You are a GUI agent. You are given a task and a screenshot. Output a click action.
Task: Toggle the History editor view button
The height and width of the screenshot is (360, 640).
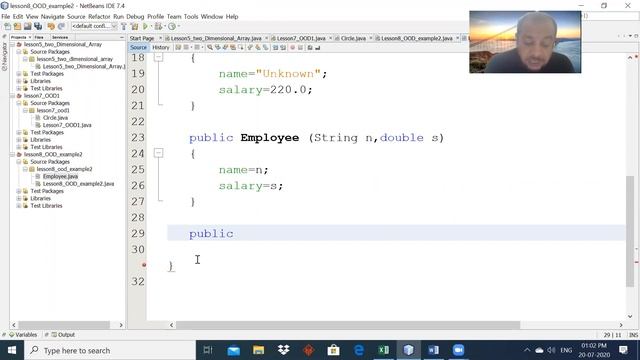pyautogui.click(x=161, y=48)
